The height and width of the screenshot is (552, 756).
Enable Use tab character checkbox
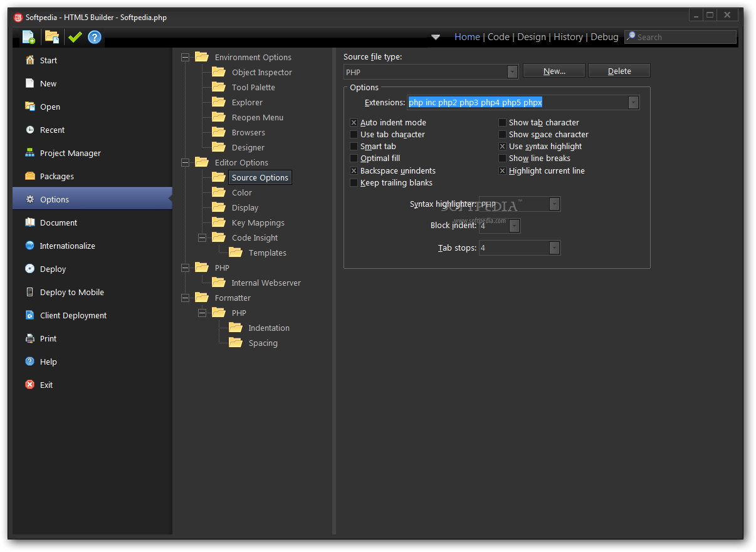(x=354, y=135)
